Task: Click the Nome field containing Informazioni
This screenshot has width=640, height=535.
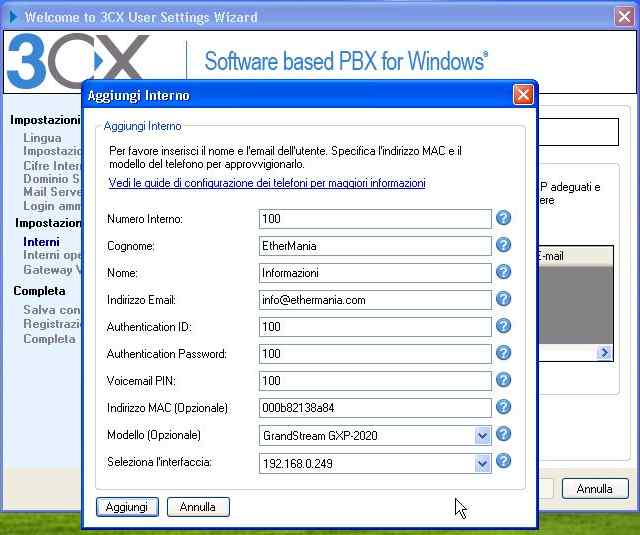Action: 375,273
